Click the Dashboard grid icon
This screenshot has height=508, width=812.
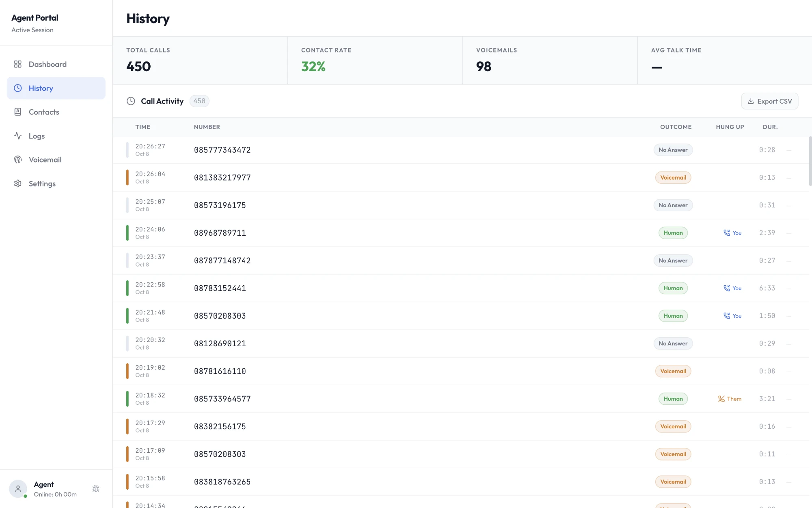pos(17,64)
